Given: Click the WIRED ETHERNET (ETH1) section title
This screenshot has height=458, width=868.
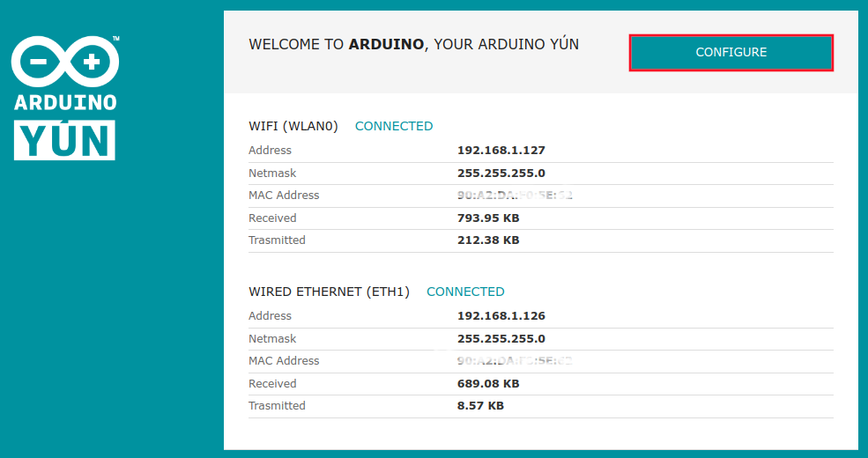Looking at the screenshot, I should pyautogui.click(x=329, y=292).
